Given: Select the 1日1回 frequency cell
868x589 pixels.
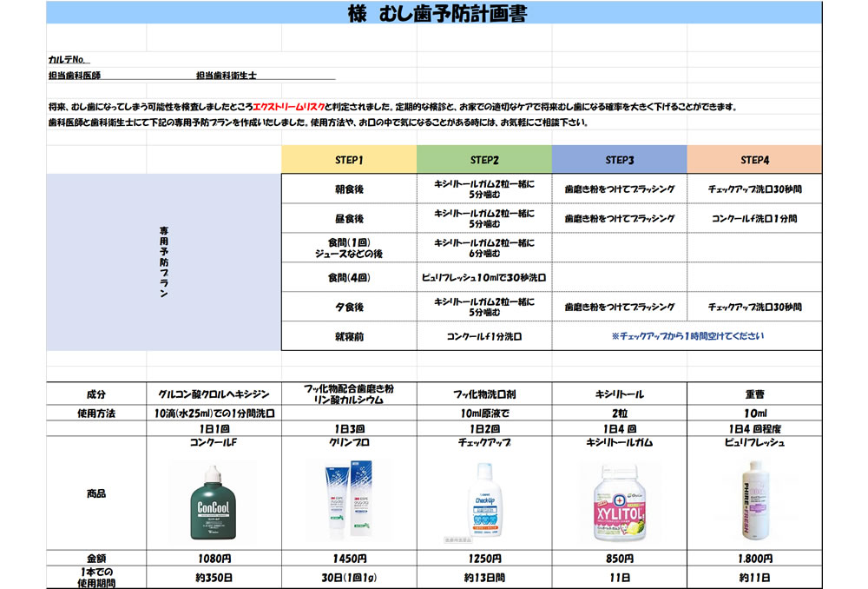Looking at the screenshot, I should 214,429.
